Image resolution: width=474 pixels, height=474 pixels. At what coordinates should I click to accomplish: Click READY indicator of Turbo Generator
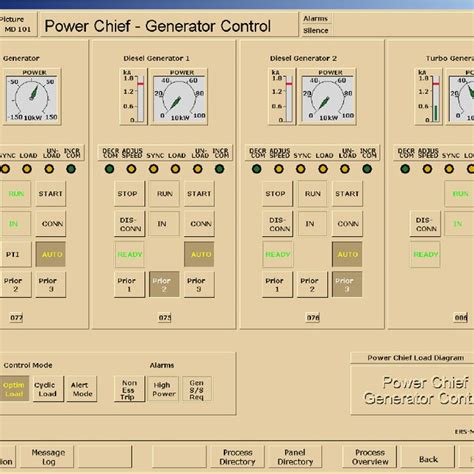[425, 254]
